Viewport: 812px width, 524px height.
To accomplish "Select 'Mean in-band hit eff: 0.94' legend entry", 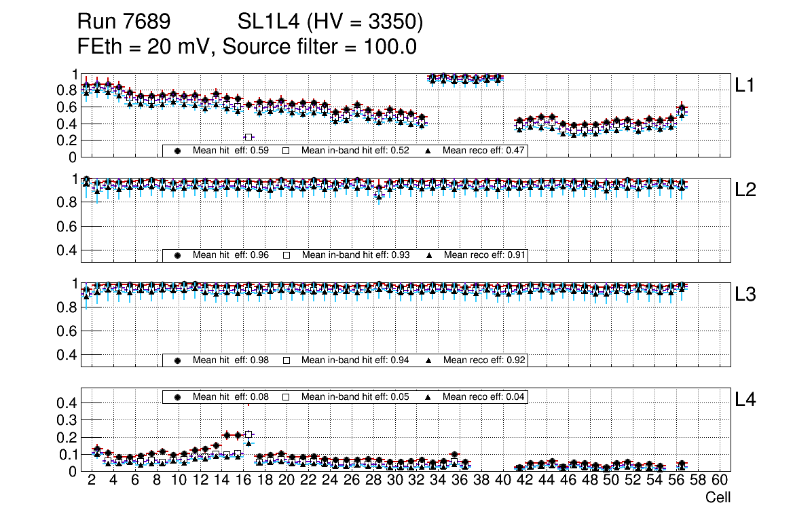I will click(x=355, y=360).
